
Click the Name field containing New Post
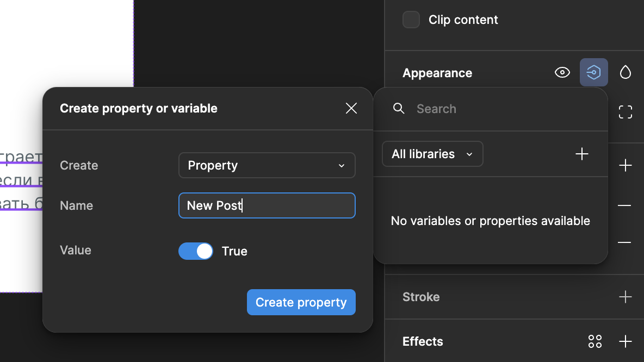(267, 205)
